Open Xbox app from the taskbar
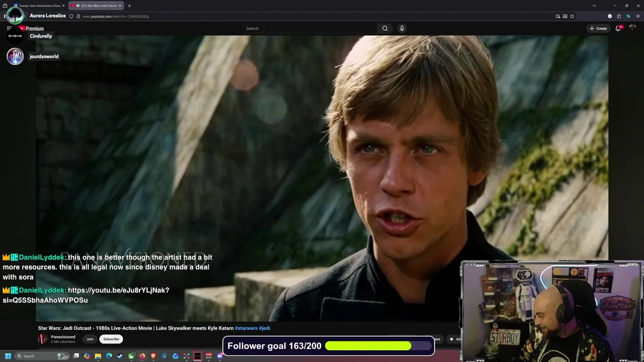 (x=131, y=356)
